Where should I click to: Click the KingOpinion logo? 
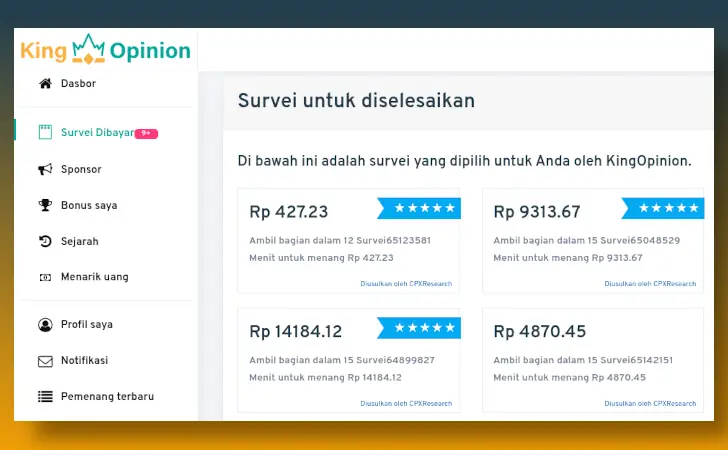pos(105,50)
